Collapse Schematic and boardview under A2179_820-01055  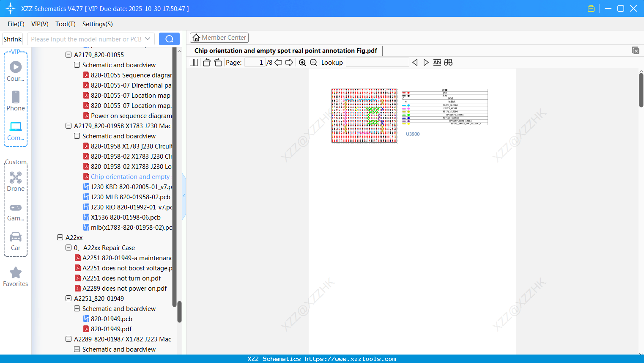click(77, 65)
